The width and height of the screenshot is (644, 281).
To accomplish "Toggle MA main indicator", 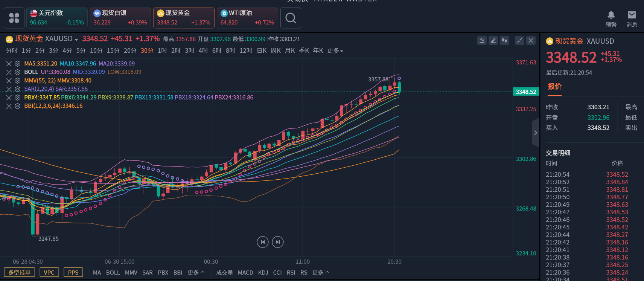I will [x=97, y=272].
